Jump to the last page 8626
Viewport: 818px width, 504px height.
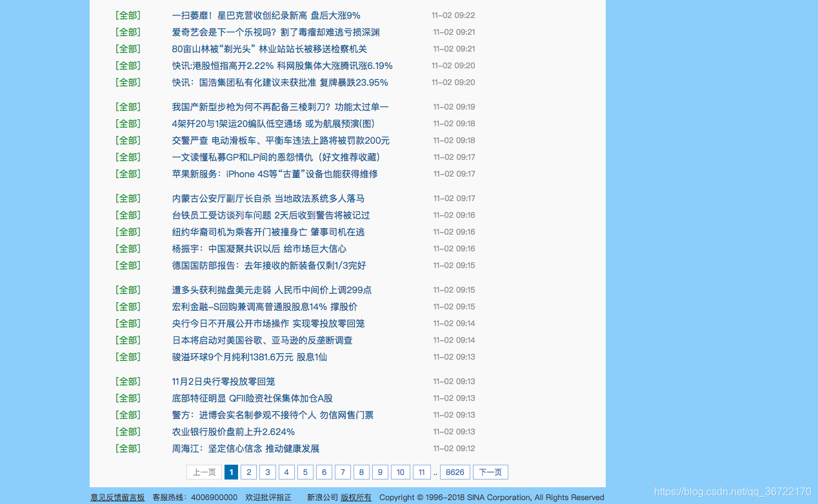pyautogui.click(x=455, y=472)
